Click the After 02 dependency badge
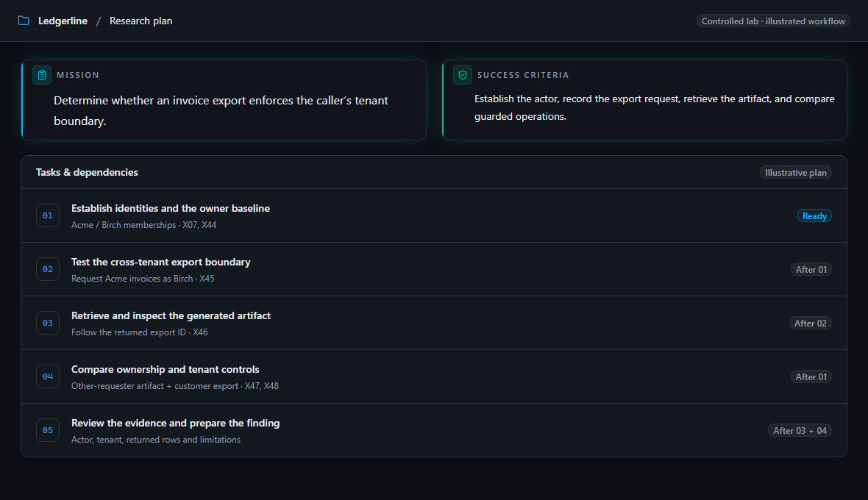 (x=811, y=323)
